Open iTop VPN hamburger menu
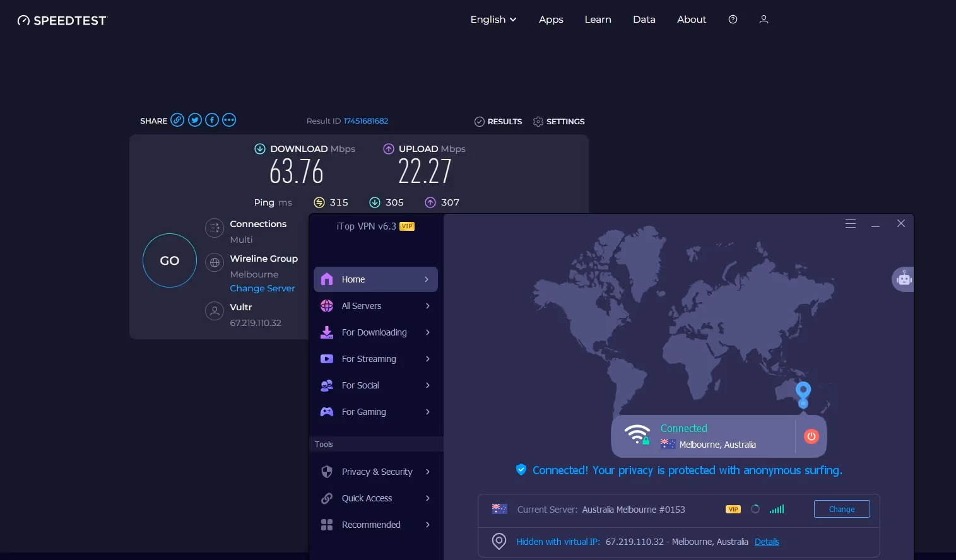Screen dimensions: 956x560 pyautogui.click(x=851, y=224)
